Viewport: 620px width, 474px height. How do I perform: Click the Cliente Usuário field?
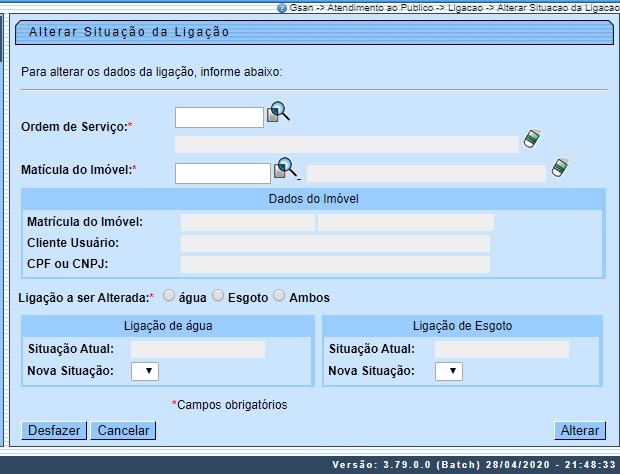335,243
